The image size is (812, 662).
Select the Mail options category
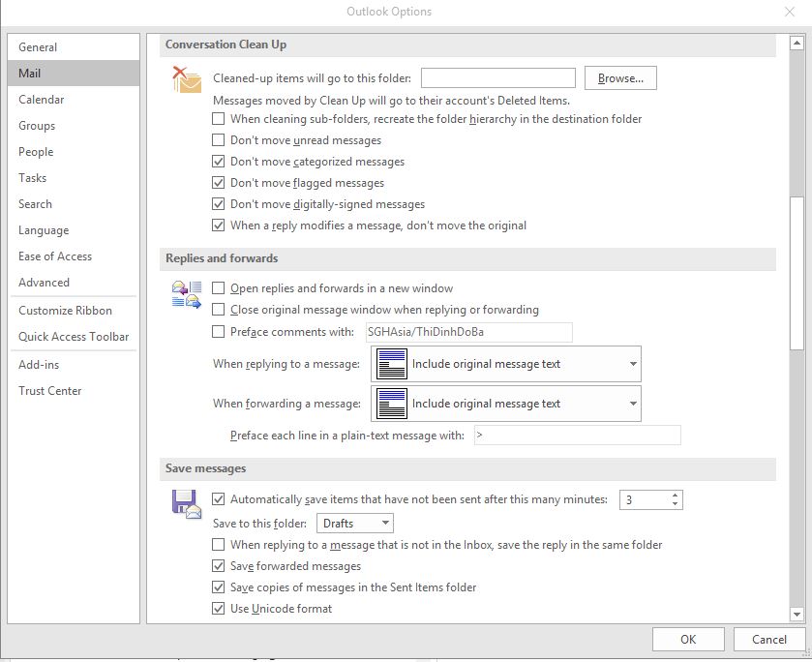74,73
